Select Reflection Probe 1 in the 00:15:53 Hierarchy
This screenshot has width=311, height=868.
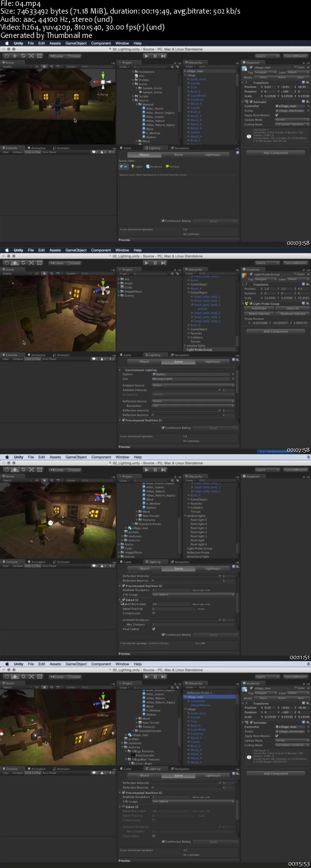(199, 693)
